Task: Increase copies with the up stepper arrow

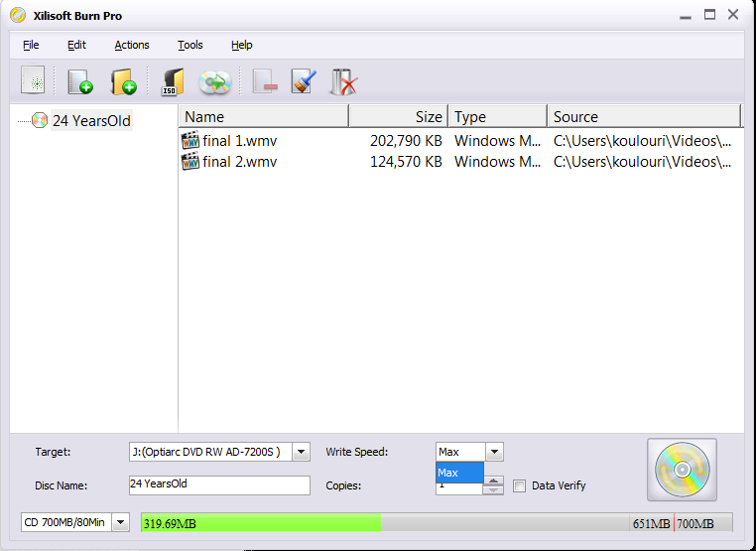Action: pyautogui.click(x=493, y=482)
